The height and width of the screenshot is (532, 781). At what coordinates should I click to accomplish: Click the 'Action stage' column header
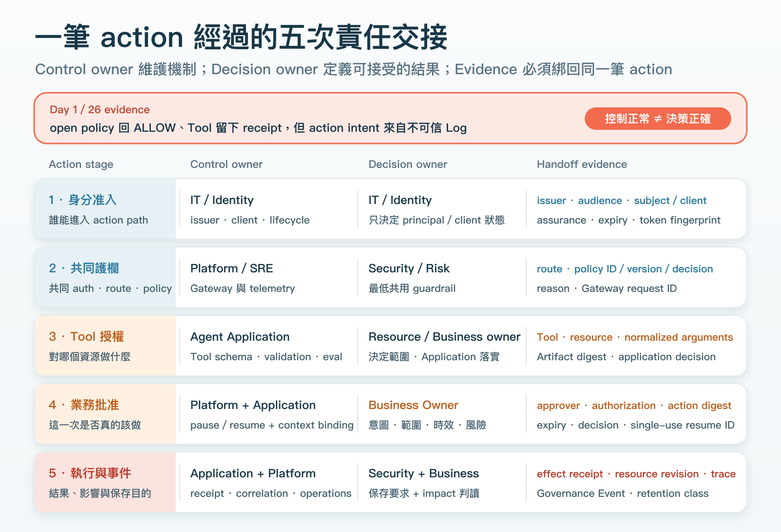point(81,164)
